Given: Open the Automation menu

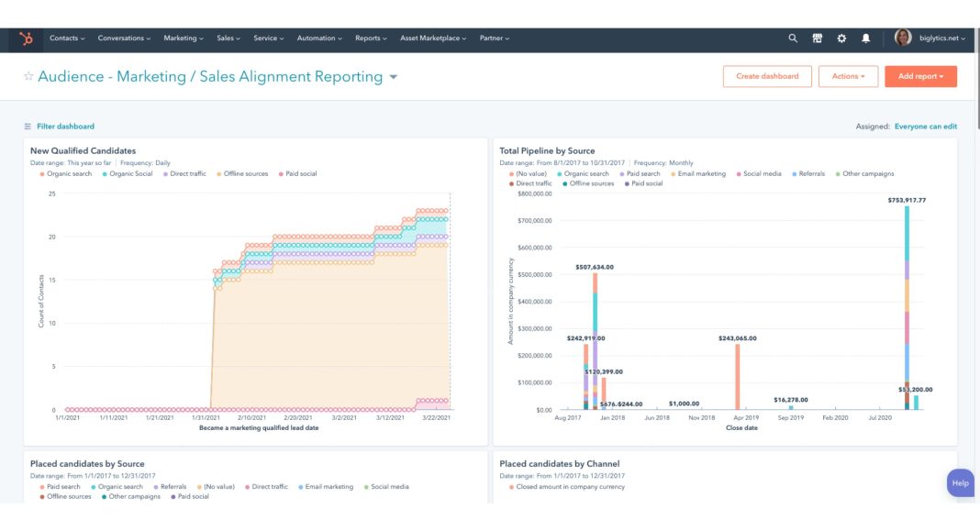Looking at the screenshot, I should pyautogui.click(x=319, y=38).
